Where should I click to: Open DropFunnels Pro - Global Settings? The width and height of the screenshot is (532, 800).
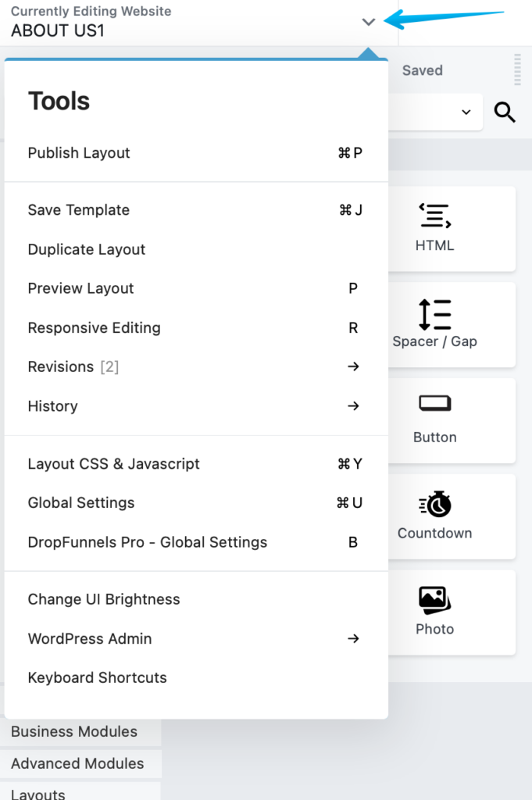148,541
